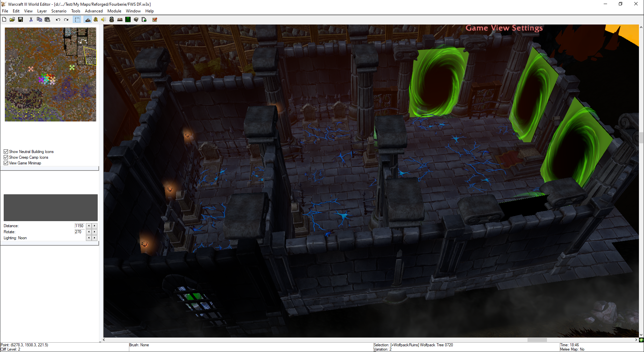The width and height of the screenshot is (644, 352).
Task: Toggle Show Neutral Building Icons checkbox
Action: pyautogui.click(x=6, y=152)
